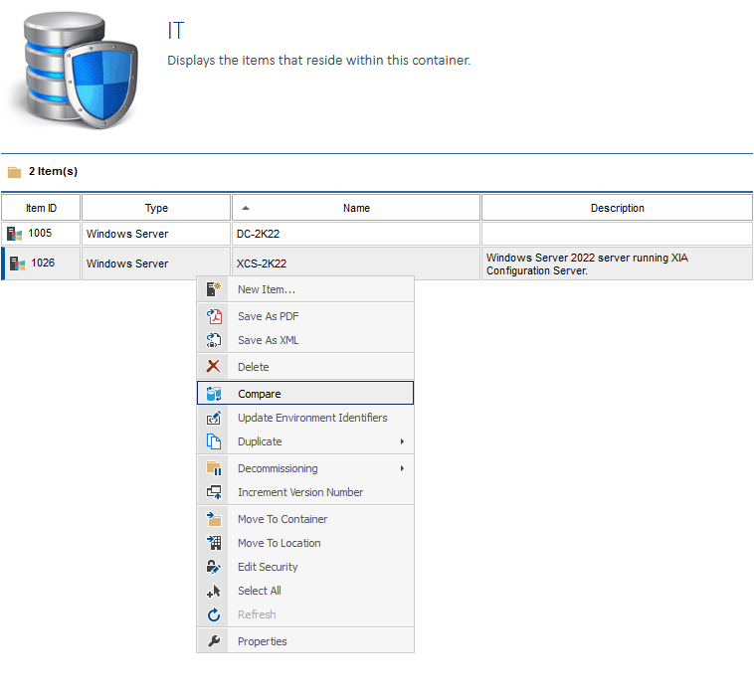This screenshot has width=754, height=700.
Task: Click the Item ID column header
Action: tap(41, 208)
